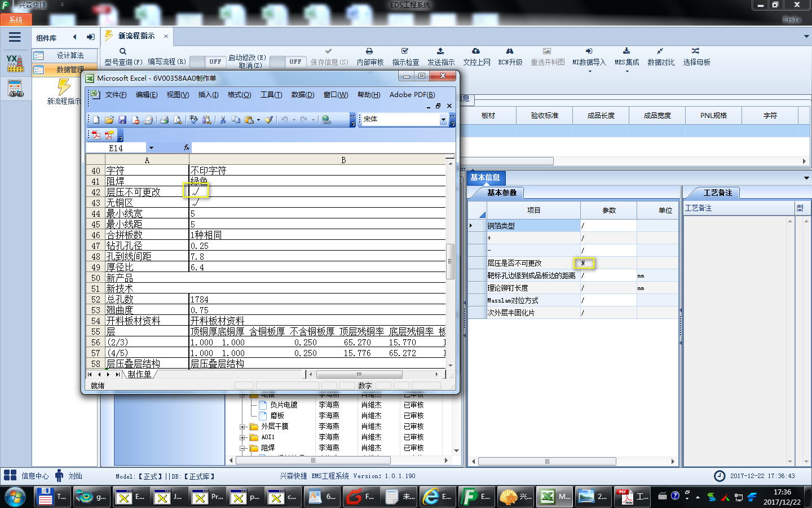Open Excel 数据(D) menu
Viewport: 812px width, 508px height.
(302, 95)
